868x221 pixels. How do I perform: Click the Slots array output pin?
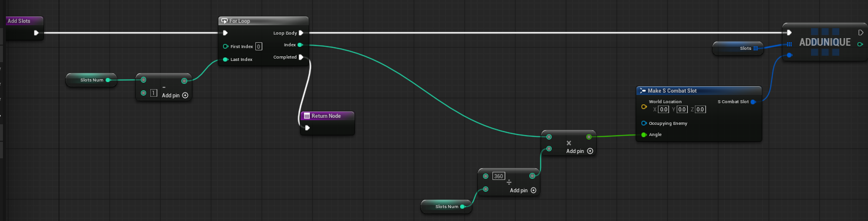755,49
